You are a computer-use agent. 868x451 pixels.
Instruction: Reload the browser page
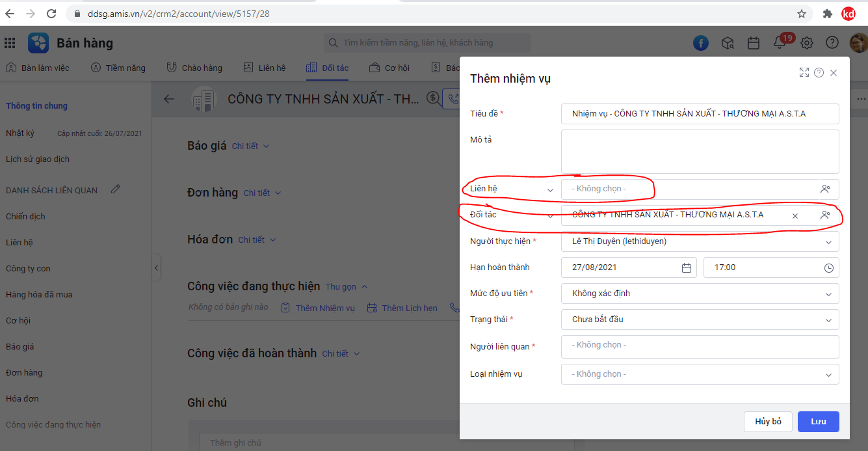tap(51, 14)
